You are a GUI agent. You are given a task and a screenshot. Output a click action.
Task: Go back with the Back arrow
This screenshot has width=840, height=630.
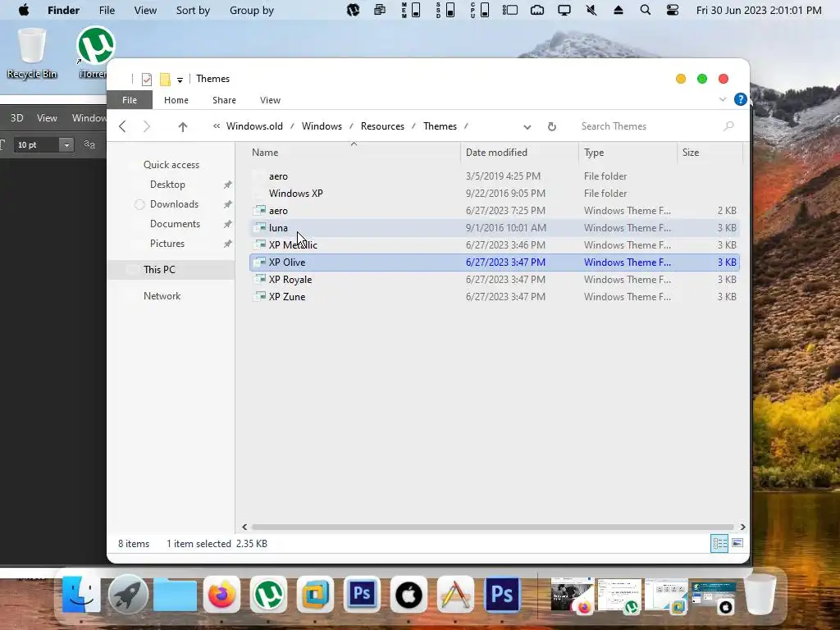[x=123, y=126]
